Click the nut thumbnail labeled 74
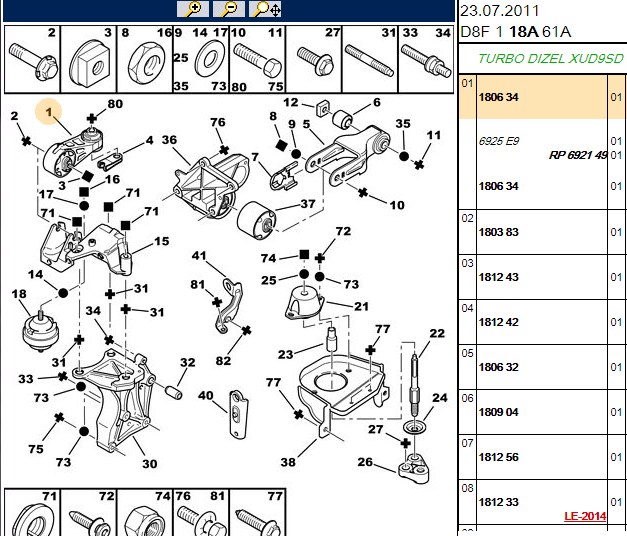627x536 pixels. 145,512
